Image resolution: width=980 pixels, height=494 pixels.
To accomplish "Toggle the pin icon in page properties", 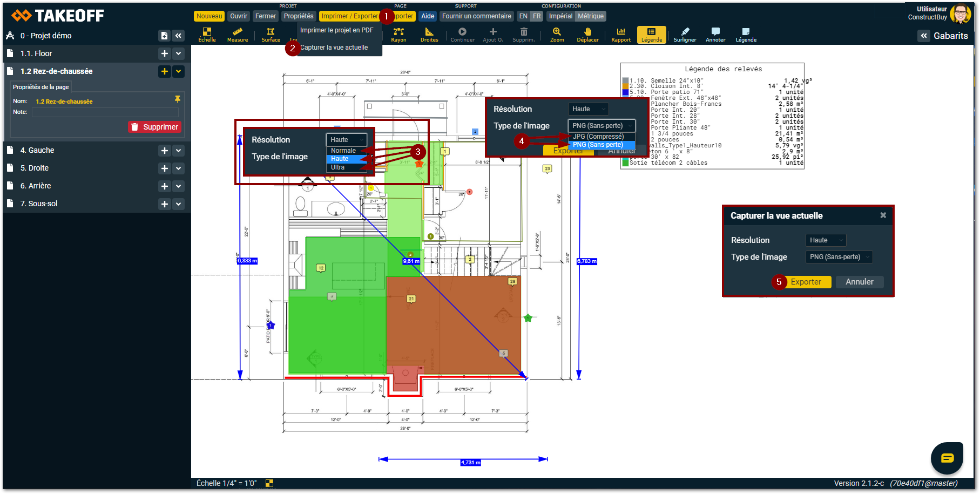I will point(177,99).
